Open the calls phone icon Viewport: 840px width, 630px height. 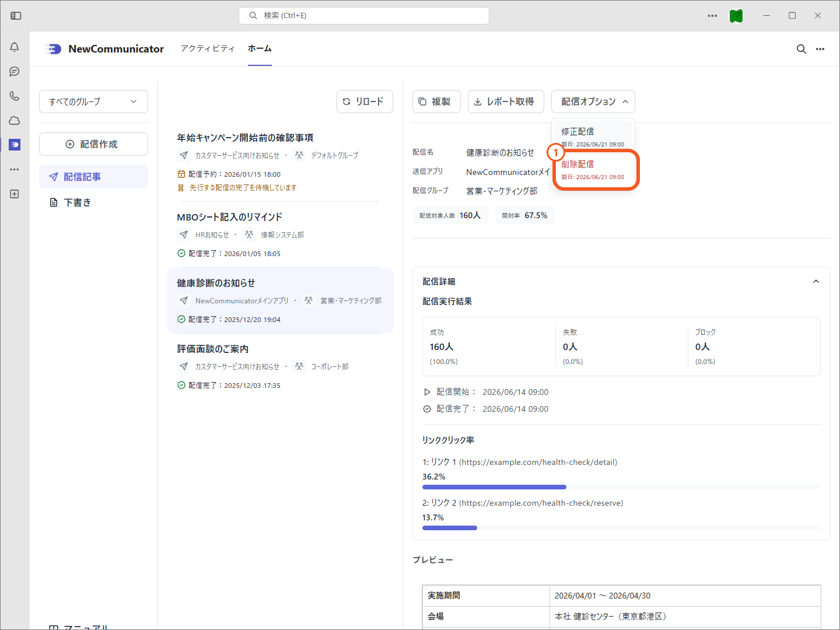click(x=15, y=96)
